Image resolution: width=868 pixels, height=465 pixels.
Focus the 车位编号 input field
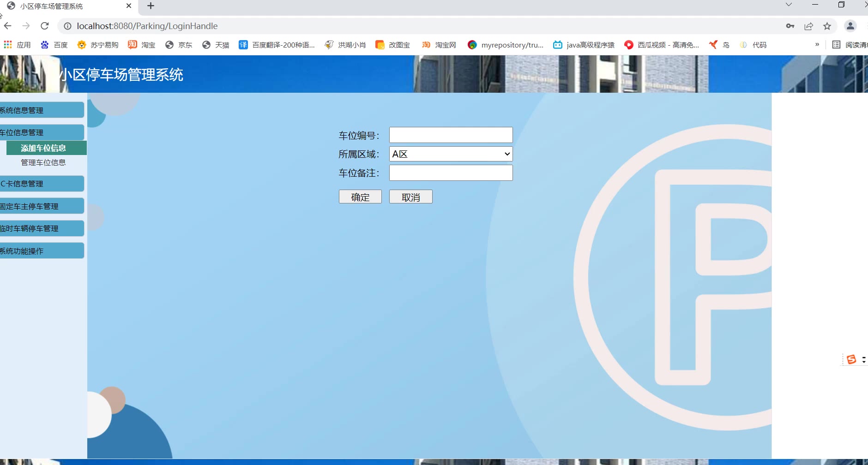pyautogui.click(x=451, y=135)
